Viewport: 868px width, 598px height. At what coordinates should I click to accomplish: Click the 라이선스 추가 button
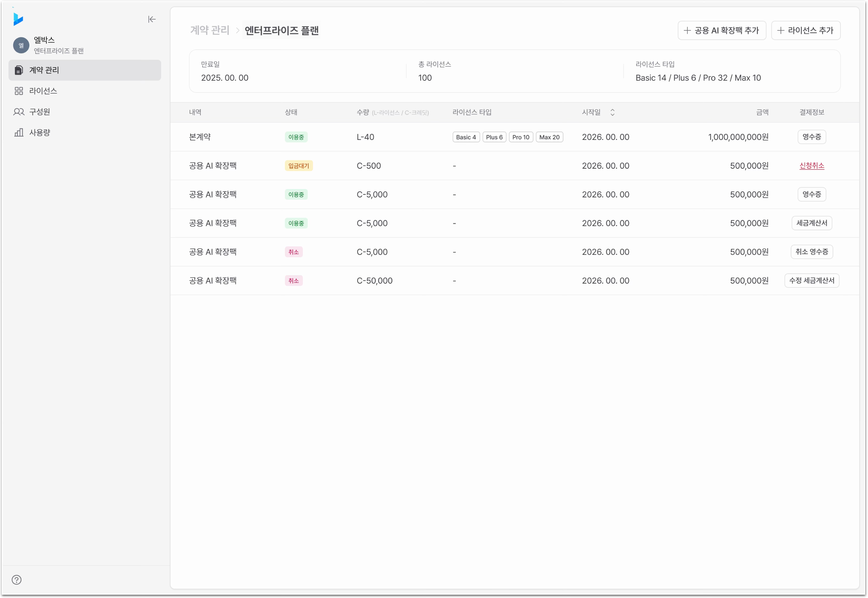(x=805, y=30)
